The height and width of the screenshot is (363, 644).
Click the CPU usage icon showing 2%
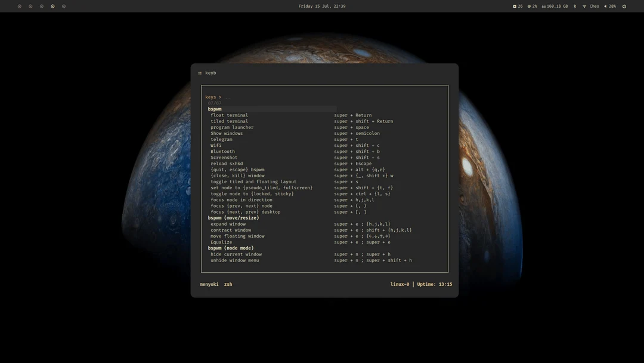(x=532, y=6)
